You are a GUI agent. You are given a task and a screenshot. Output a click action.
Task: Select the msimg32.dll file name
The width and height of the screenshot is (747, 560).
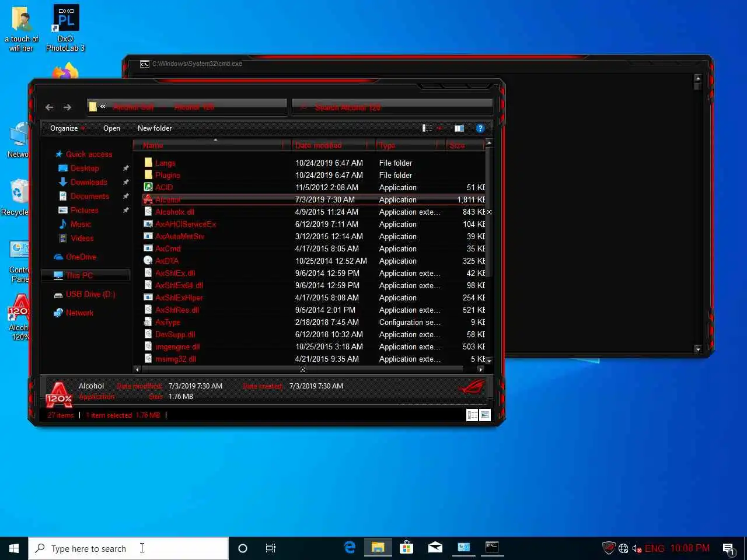(176, 359)
